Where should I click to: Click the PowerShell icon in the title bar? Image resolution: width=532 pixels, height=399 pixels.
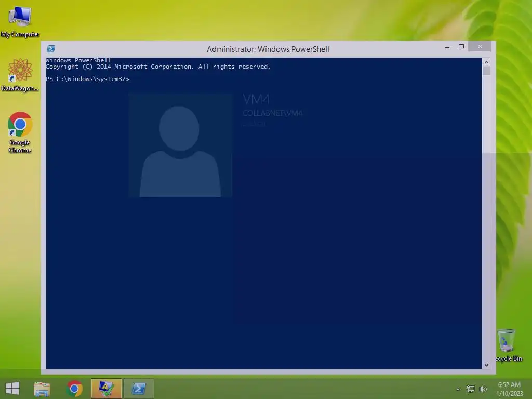pos(51,49)
